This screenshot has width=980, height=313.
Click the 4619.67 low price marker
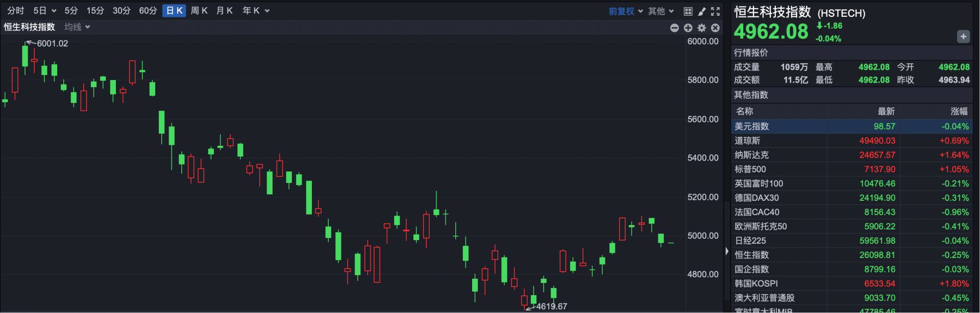[x=552, y=306]
